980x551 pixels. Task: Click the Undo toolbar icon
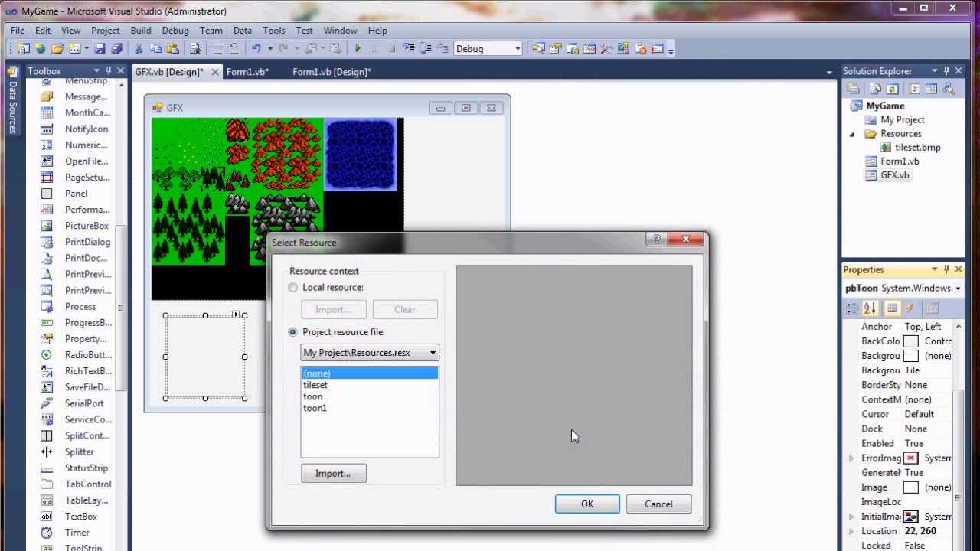coord(256,48)
